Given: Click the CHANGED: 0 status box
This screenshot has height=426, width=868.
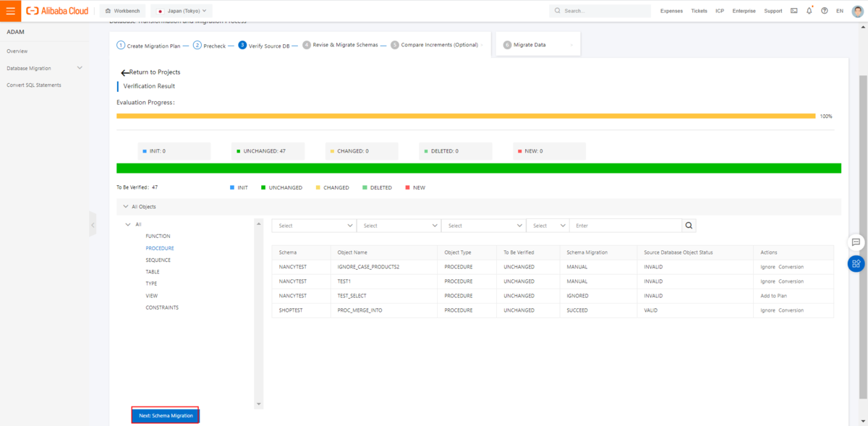Looking at the screenshot, I should pos(362,151).
